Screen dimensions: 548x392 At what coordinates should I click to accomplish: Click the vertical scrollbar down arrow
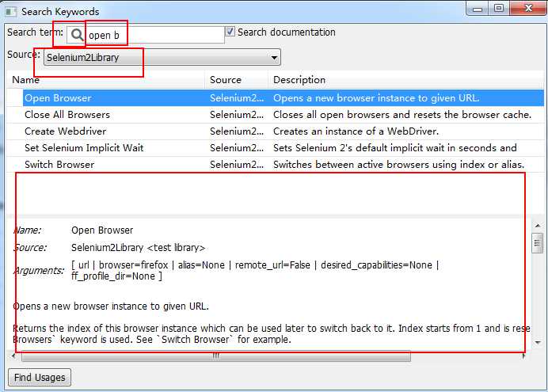pyautogui.click(x=538, y=342)
